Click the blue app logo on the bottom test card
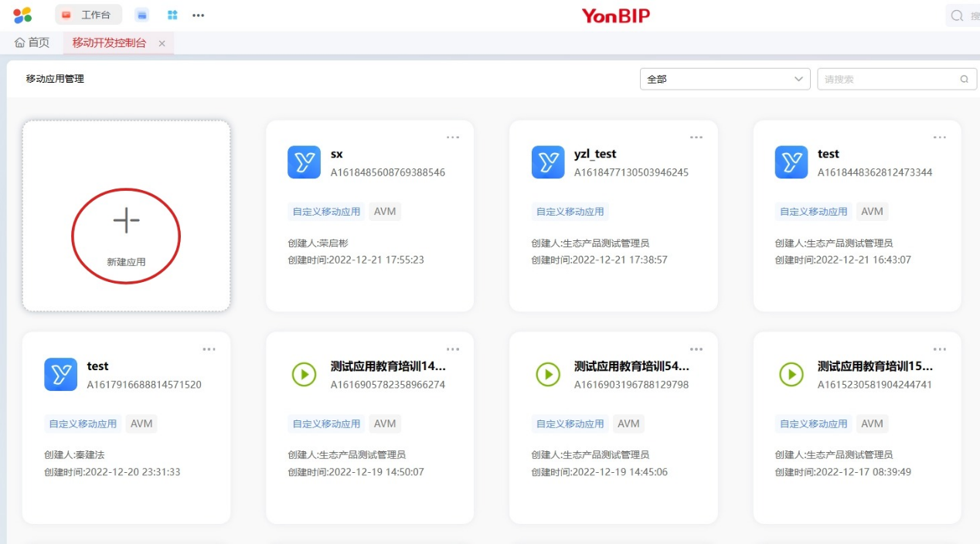This screenshot has width=980, height=544. click(61, 374)
